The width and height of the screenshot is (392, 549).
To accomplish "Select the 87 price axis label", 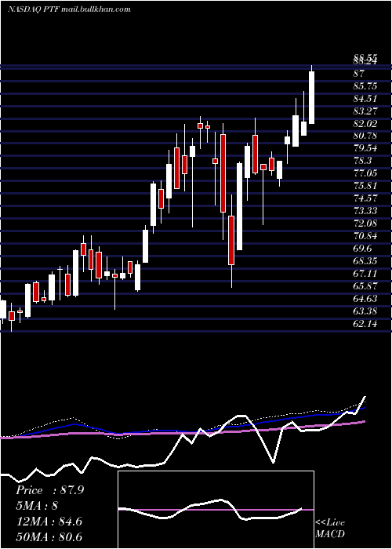I will coord(359,74).
